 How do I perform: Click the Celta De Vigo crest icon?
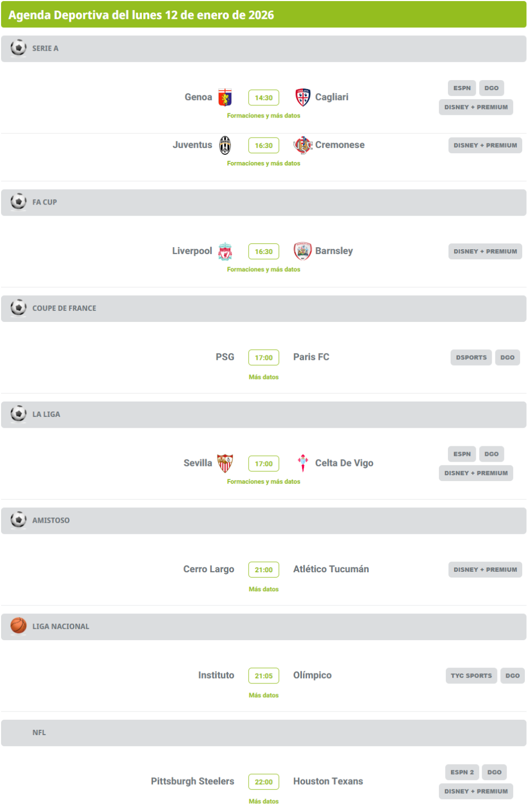303,463
